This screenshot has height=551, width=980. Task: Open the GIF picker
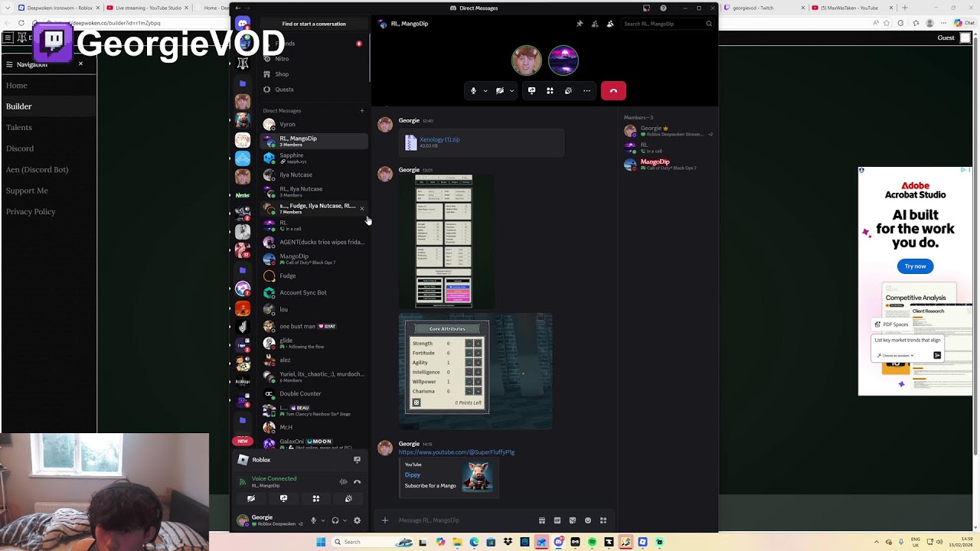coord(557,520)
